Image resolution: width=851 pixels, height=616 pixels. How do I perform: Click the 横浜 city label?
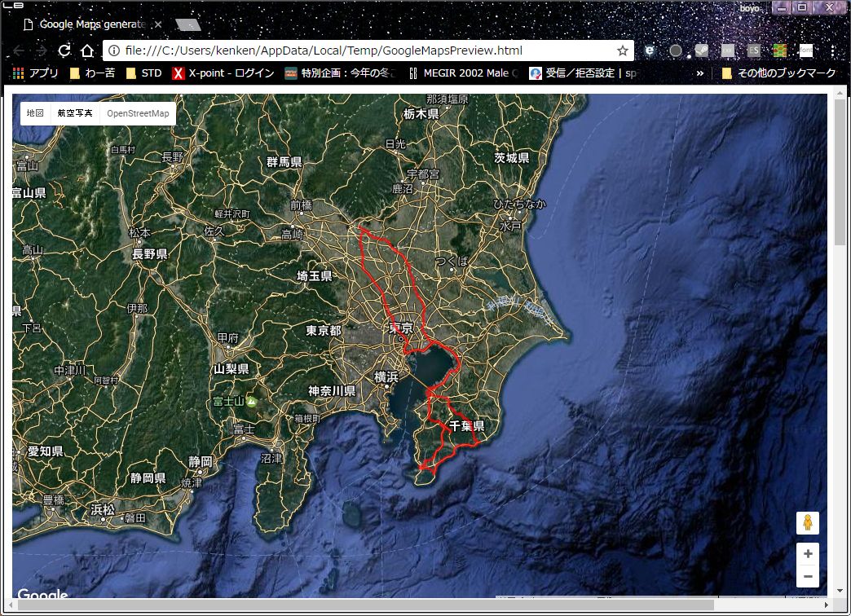(386, 376)
